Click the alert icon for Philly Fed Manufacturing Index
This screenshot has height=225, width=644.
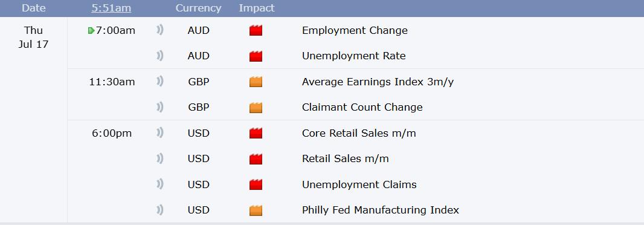(x=159, y=210)
